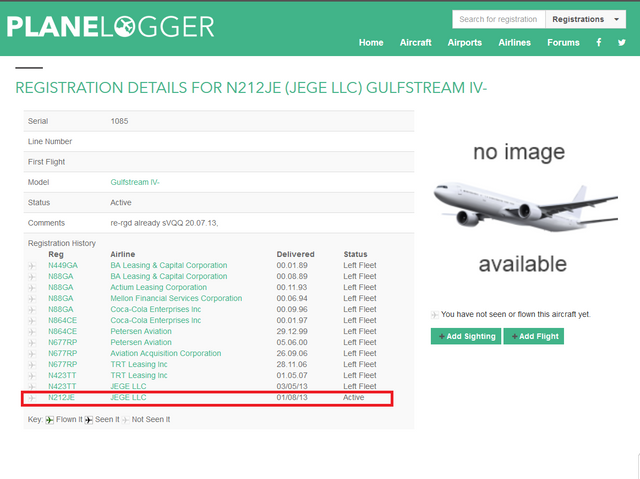
Task: Click the Flown It key icon
Action: point(49,420)
